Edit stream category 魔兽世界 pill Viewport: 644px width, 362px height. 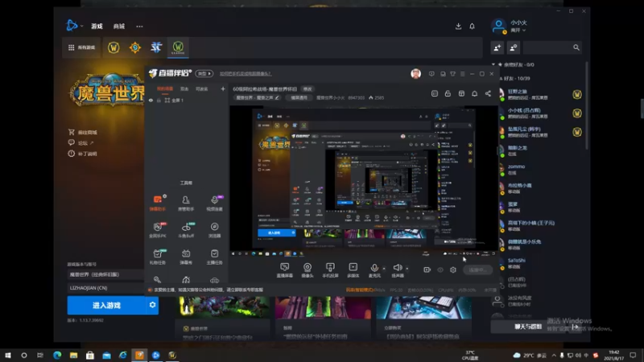[258, 97]
